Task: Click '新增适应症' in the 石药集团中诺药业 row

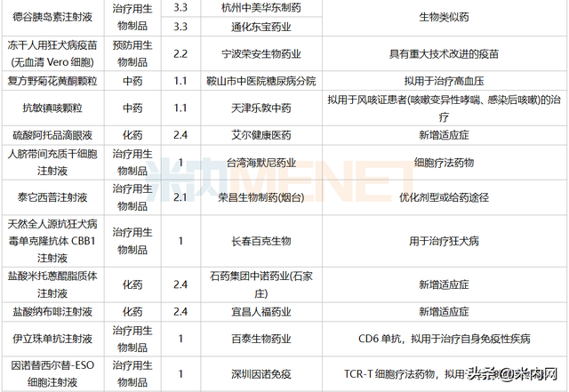Action: click(x=445, y=284)
